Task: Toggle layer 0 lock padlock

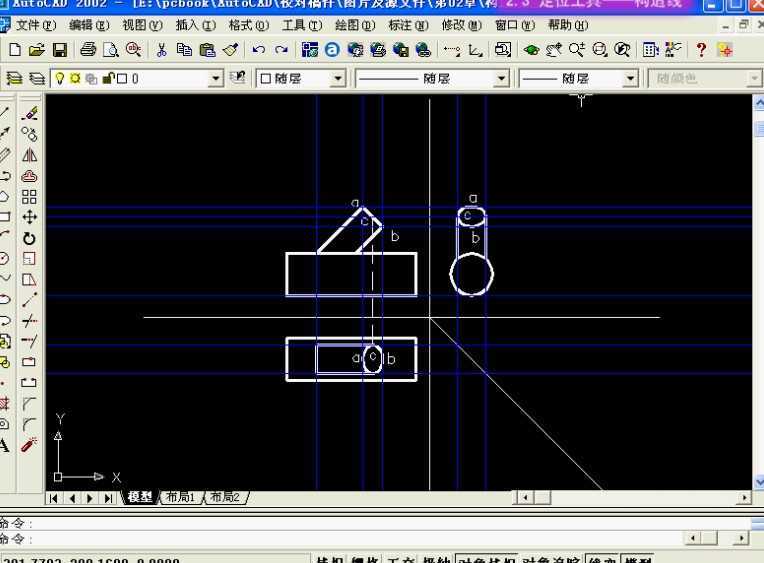Action: tap(108, 78)
